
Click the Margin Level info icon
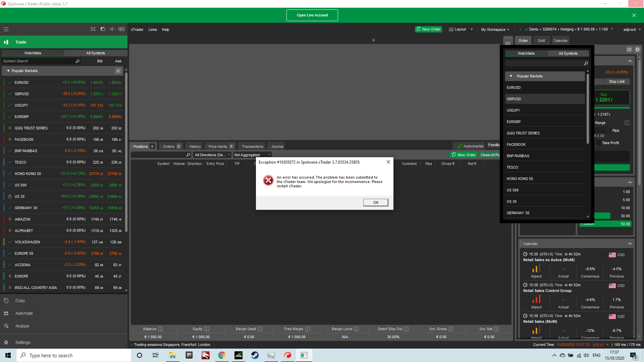click(x=356, y=329)
